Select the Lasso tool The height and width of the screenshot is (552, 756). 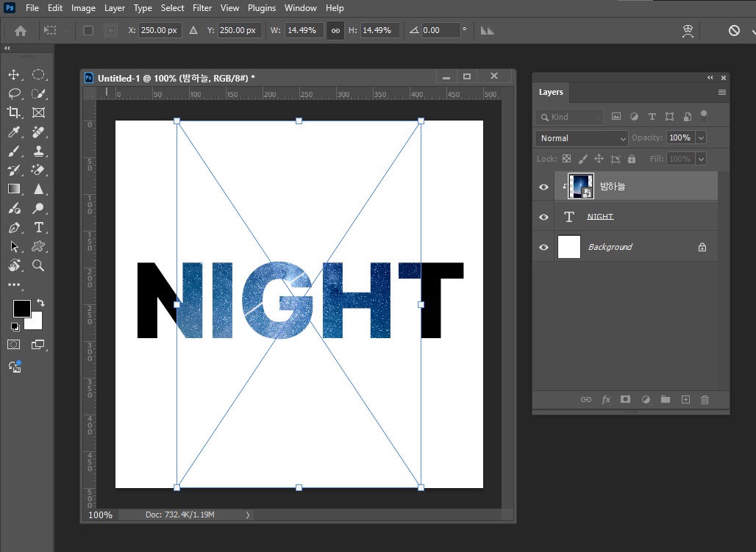click(14, 93)
